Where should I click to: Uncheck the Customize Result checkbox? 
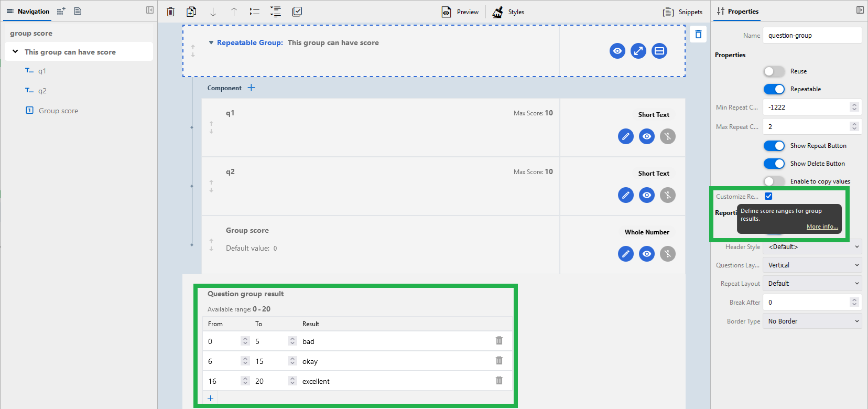pos(768,196)
